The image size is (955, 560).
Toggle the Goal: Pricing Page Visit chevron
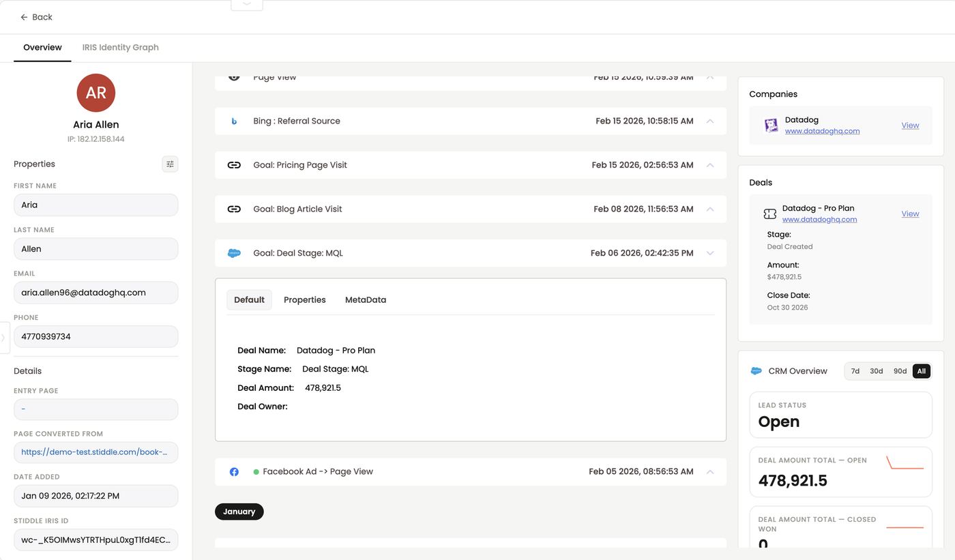click(x=710, y=165)
